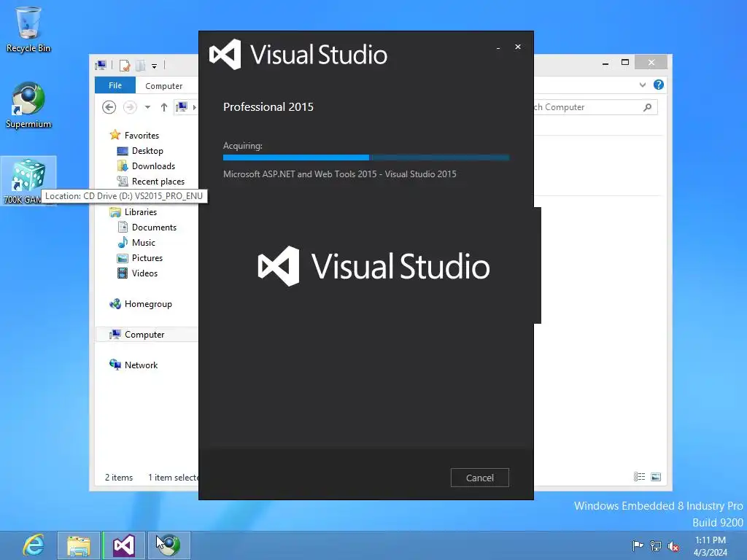Select Favorites in navigation pane

click(x=142, y=135)
